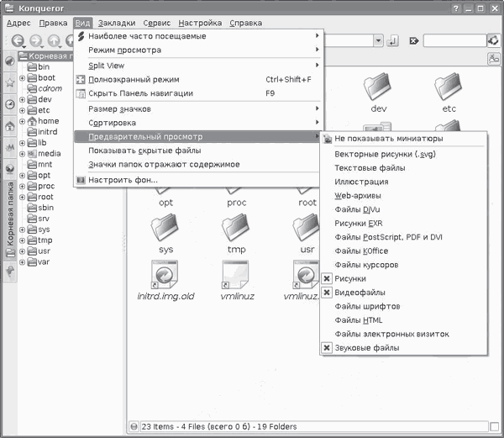The height and width of the screenshot is (438, 504).
Task: Expand the media folder tree node
Action: coord(22,154)
